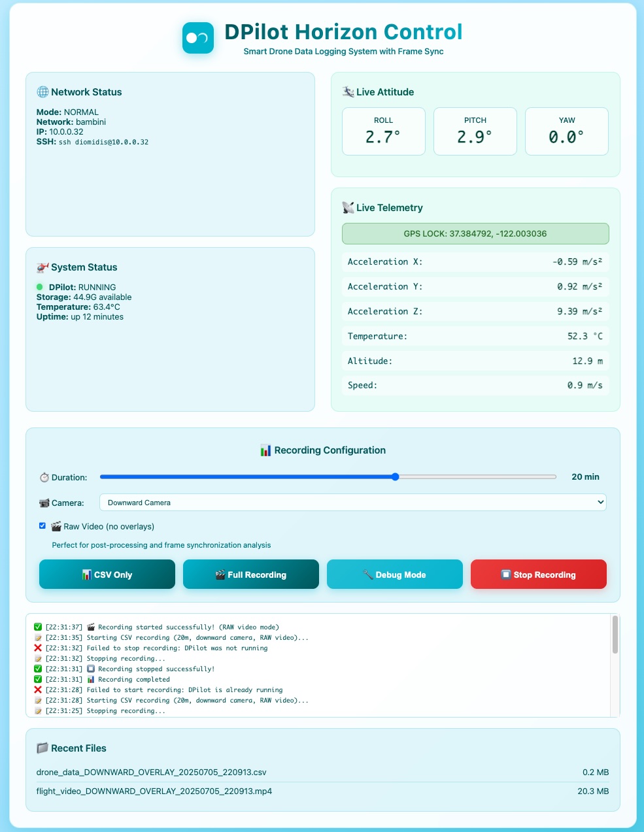Viewport: 644px width, 832px height.
Task: Click the Acceleration Y value 0.92 m/s²
Action: point(580,286)
